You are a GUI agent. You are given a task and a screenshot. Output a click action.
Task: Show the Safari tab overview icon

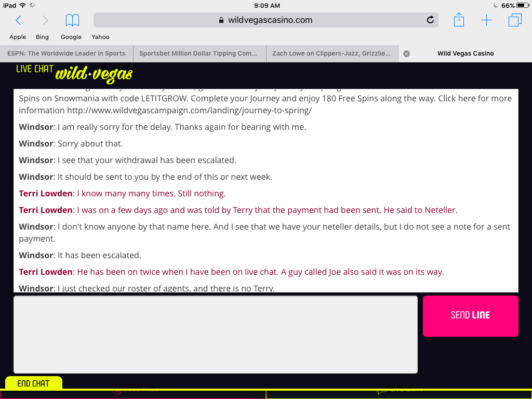(x=515, y=20)
